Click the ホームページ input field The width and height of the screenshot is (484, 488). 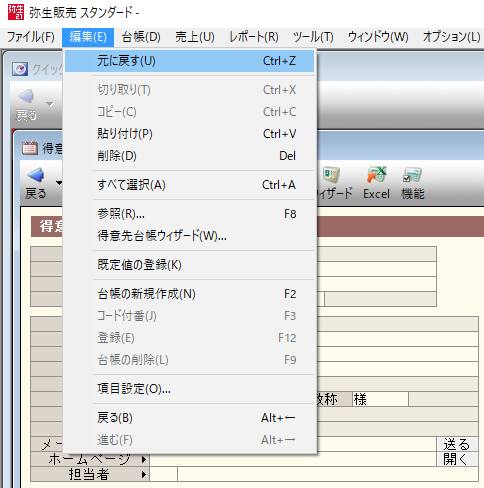click(293, 459)
